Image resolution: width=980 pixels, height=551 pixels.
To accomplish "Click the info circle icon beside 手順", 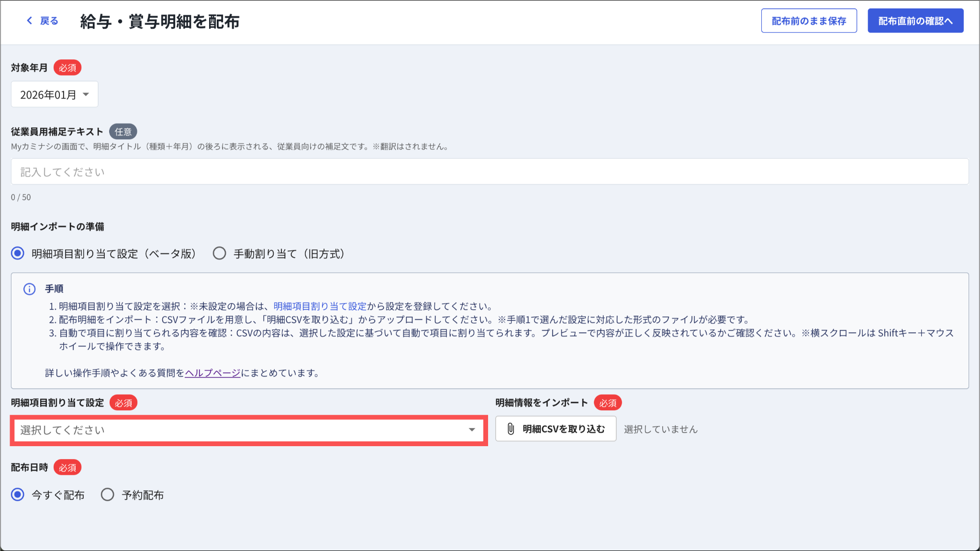I will pyautogui.click(x=30, y=289).
